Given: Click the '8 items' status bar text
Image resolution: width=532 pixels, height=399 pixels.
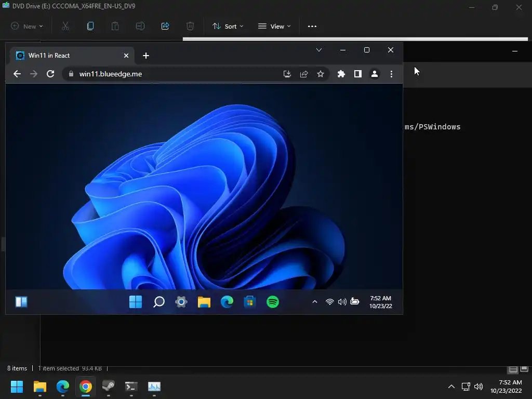Looking at the screenshot, I should [x=17, y=368].
